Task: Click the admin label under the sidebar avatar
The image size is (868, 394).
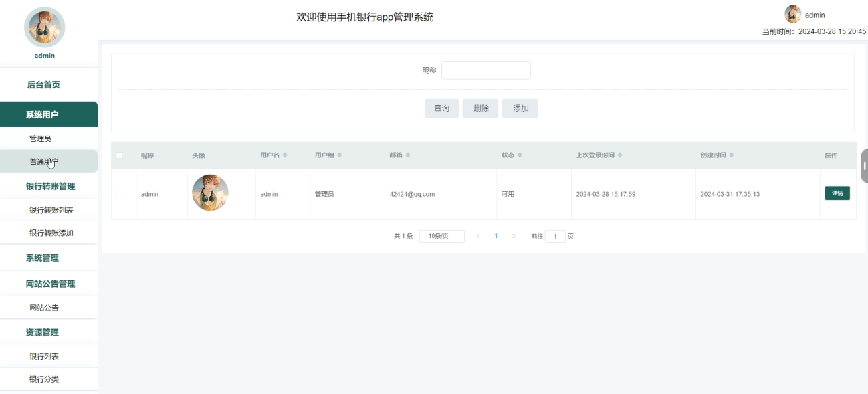Action: [x=45, y=56]
